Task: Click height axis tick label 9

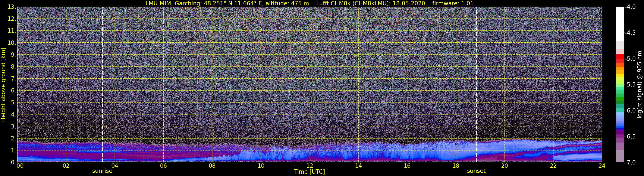Action: [x=13, y=55]
